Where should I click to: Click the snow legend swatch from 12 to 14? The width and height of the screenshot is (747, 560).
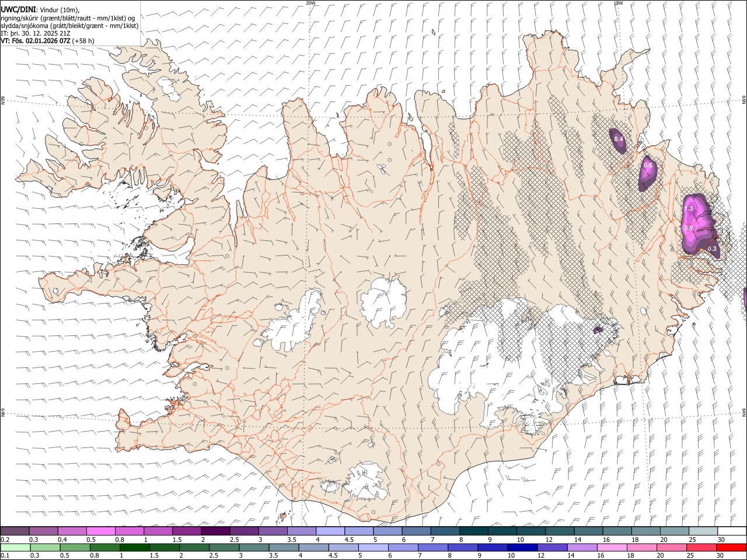click(x=560, y=531)
